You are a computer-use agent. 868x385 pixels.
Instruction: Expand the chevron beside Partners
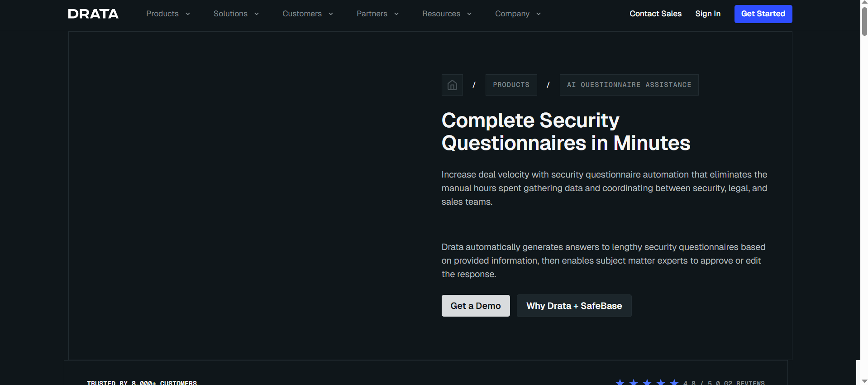pos(396,14)
